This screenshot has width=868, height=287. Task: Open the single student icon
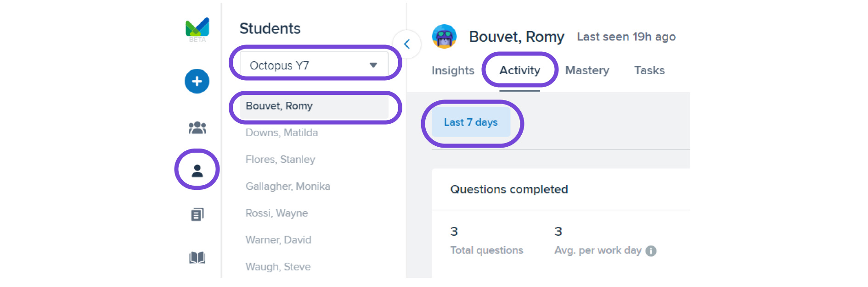pyautogui.click(x=197, y=171)
